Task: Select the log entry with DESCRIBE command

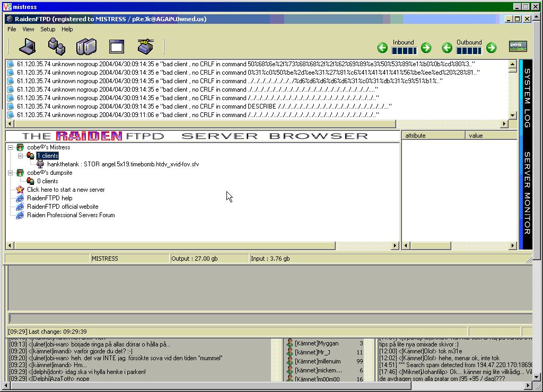Action: [204, 106]
